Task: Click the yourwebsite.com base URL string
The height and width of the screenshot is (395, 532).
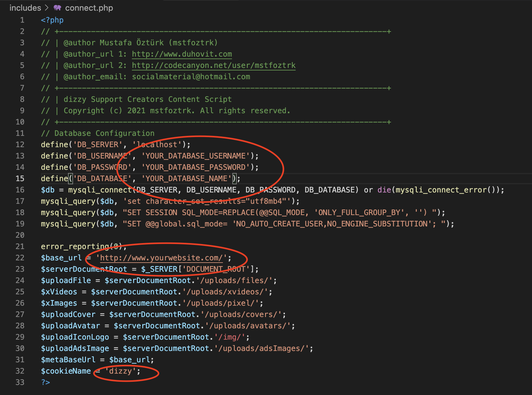Action: 161,258
